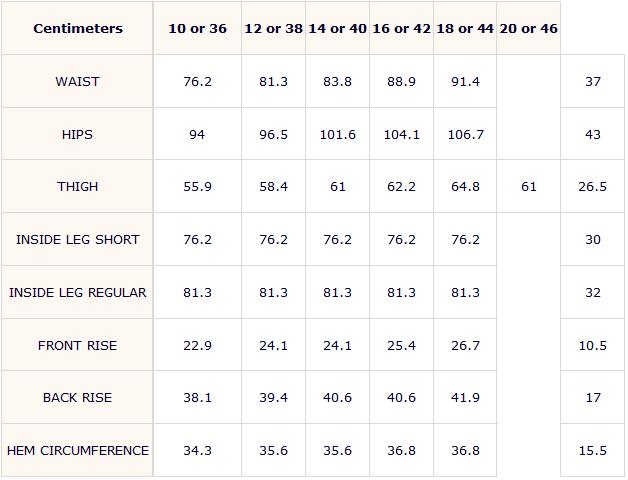
Task: Click the Centimeters header cell
Action: tap(78, 28)
